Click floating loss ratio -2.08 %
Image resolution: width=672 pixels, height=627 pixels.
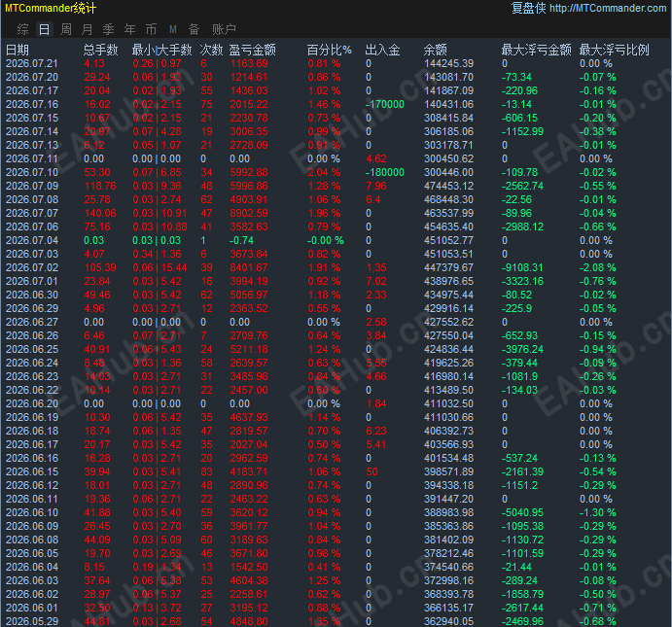pyautogui.click(x=597, y=267)
